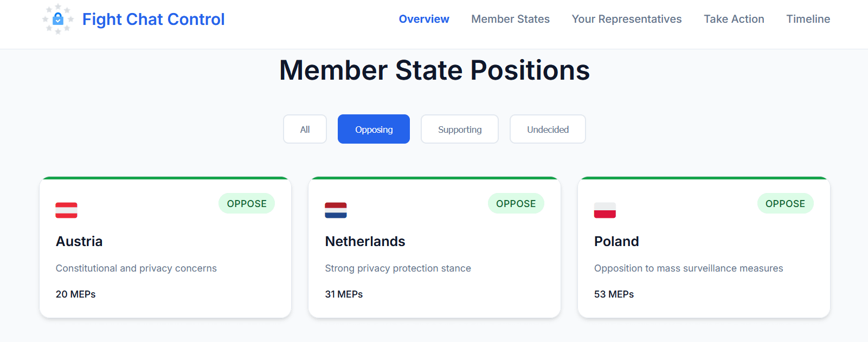This screenshot has height=342, width=868.
Task: Click the padlock logo icon
Action: point(58,19)
